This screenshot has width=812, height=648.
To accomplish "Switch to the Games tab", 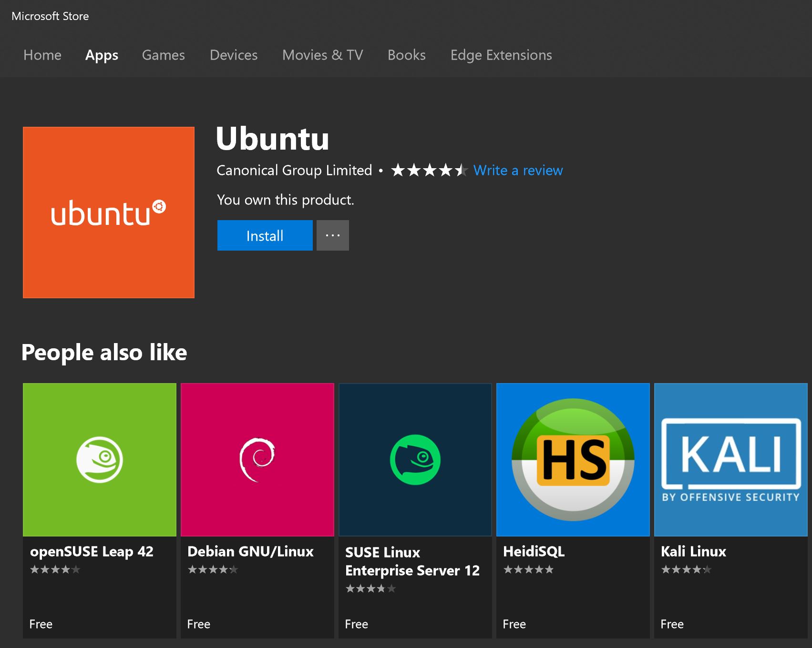I will click(163, 55).
